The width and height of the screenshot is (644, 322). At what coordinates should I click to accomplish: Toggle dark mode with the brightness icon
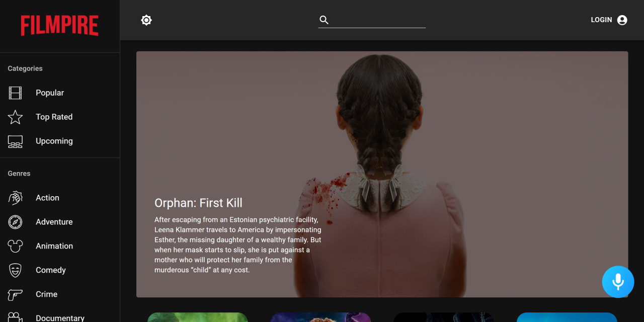[146, 20]
